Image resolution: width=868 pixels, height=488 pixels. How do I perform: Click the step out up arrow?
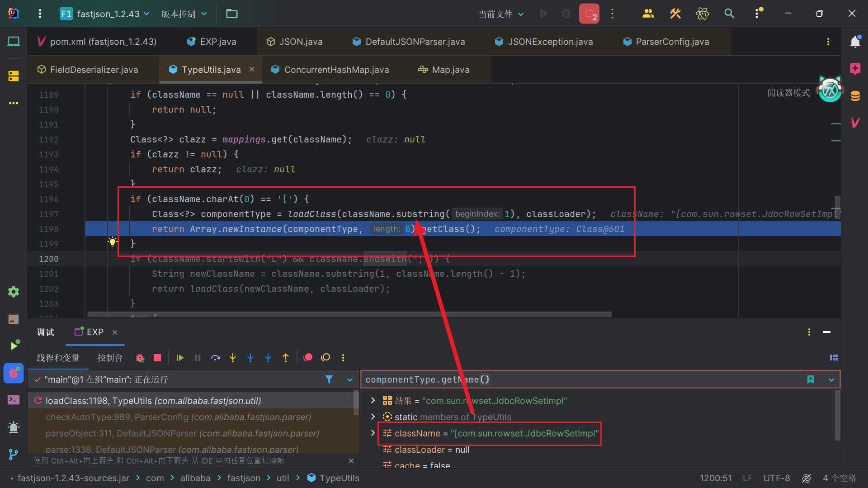click(286, 358)
